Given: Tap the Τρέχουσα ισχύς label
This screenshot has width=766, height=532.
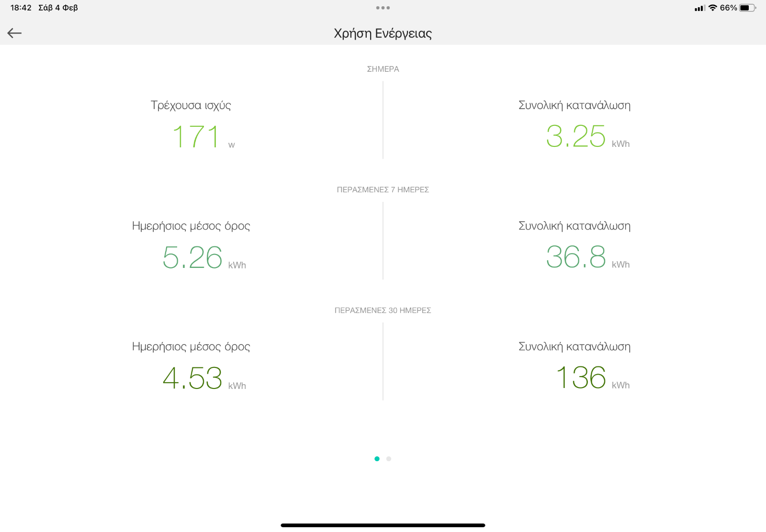Looking at the screenshot, I should tap(191, 105).
